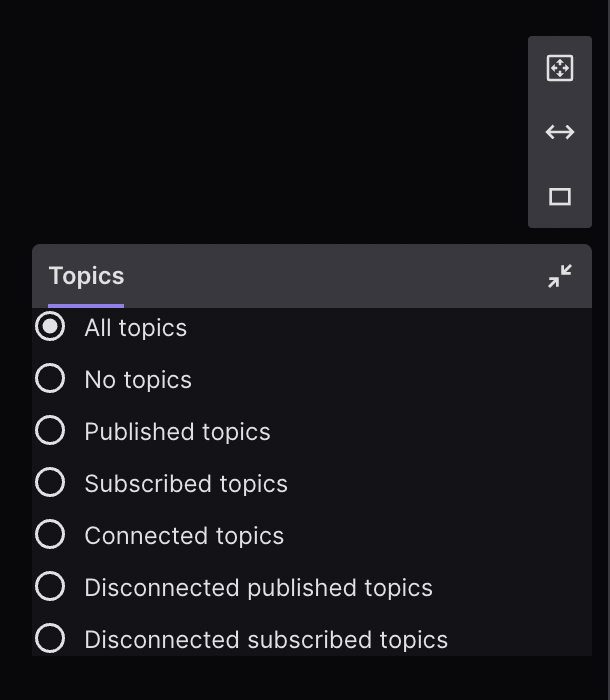This screenshot has width=610, height=700.
Task: Choose the Disconnected subscribed topics radio button
Action: [x=50, y=639]
